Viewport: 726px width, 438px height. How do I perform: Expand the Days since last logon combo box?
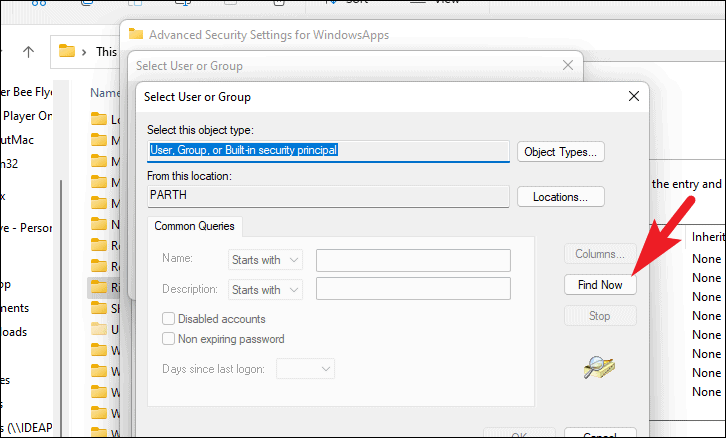[306, 369]
